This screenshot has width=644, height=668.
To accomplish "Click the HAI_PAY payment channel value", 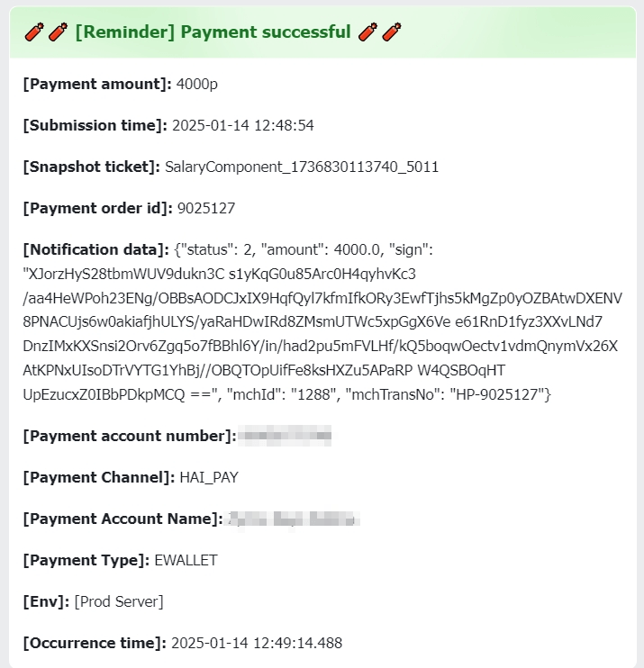I will (209, 477).
